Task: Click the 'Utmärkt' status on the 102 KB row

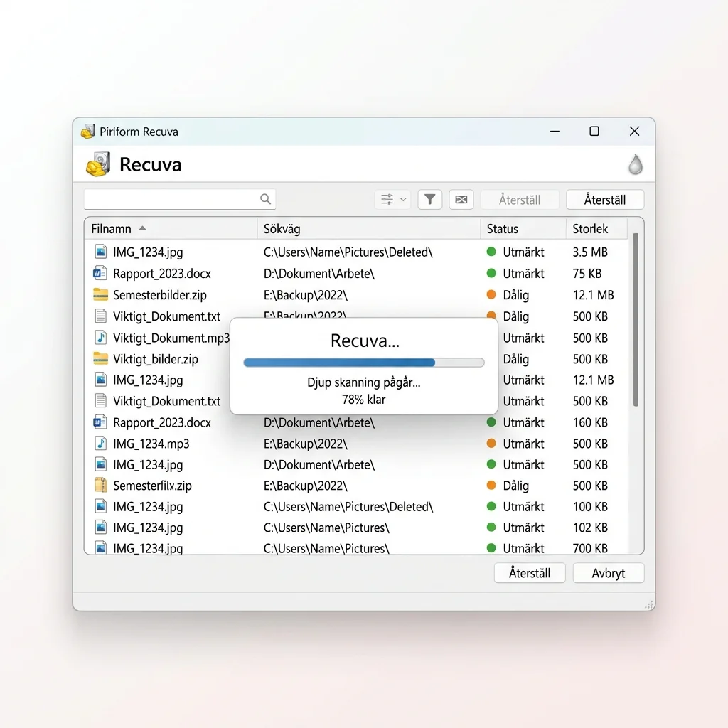Action: (x=524, y=528)
